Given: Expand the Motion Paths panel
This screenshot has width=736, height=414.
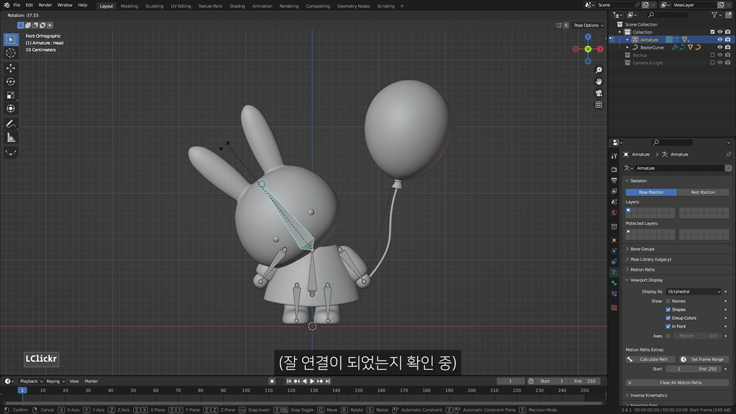Looking at the screenshot, I should [642, 269].
